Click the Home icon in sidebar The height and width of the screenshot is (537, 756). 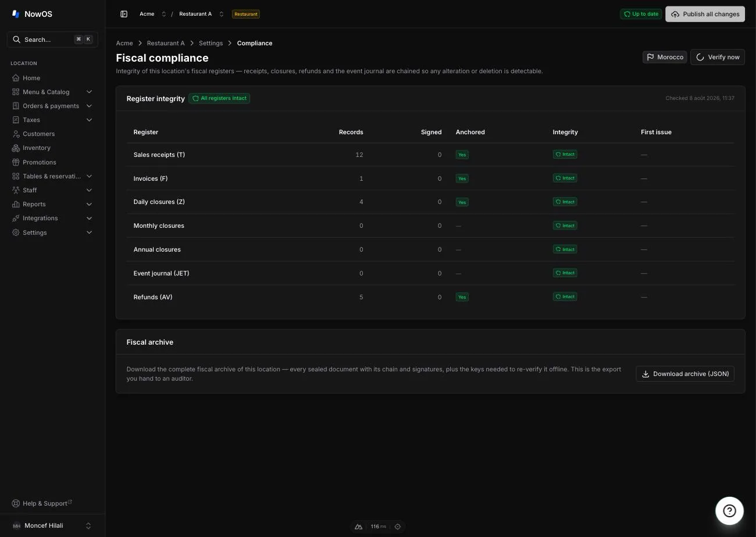[x=16, y=78]
